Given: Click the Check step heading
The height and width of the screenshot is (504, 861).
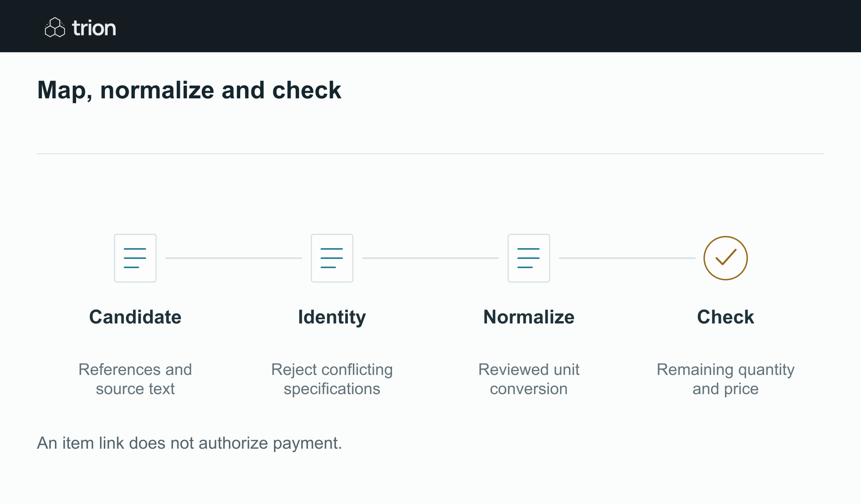Looking at the screenshot, I should [726, 317].
